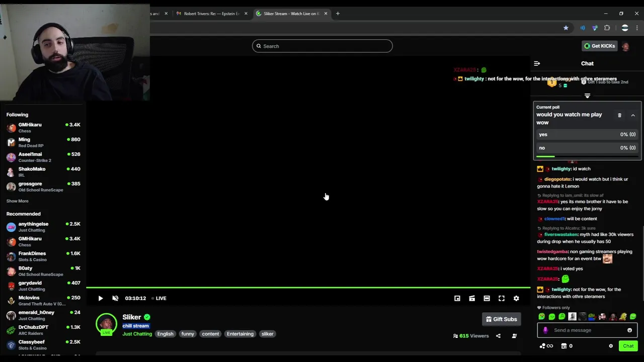Open emerald_h0ney recommended channel
644x362 pixels.
[43, 315]
